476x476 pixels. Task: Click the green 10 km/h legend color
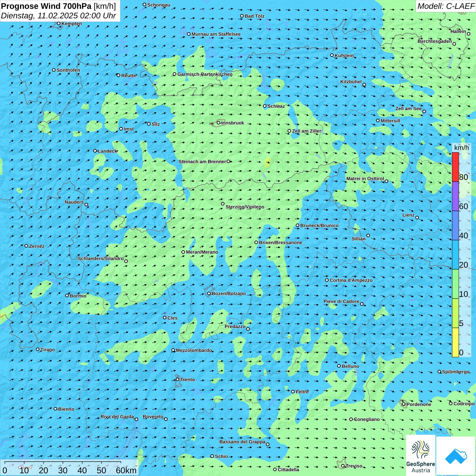click(455, 284)
